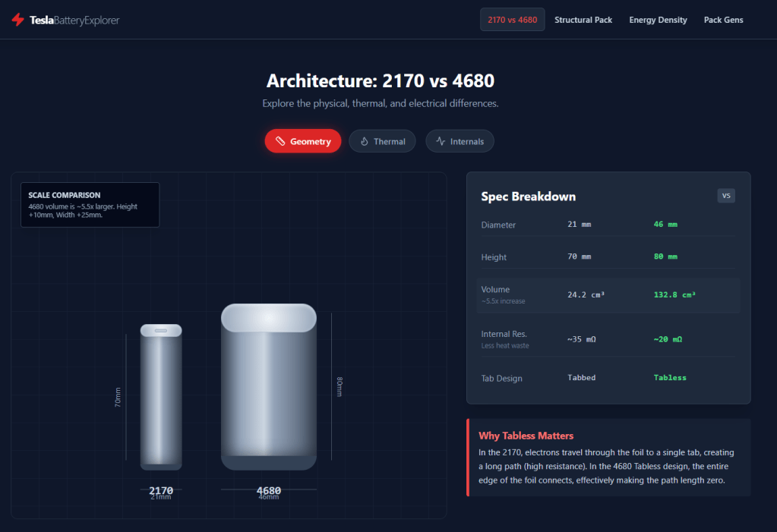Click the Tab Design spec row
Image resolution: width=777 pixels, height=532 pixels.
tap(608, 378)
